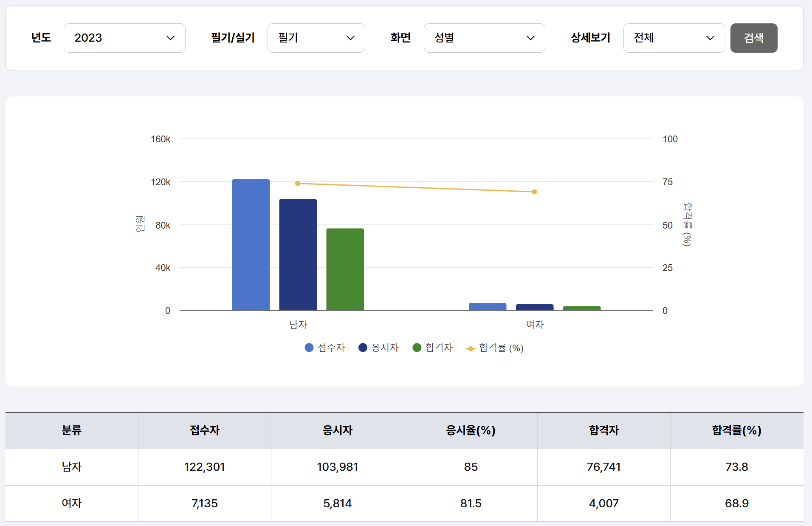Open the 상세보기 dropdown showing 전체
812x526 pixels.
pos(674,38)
